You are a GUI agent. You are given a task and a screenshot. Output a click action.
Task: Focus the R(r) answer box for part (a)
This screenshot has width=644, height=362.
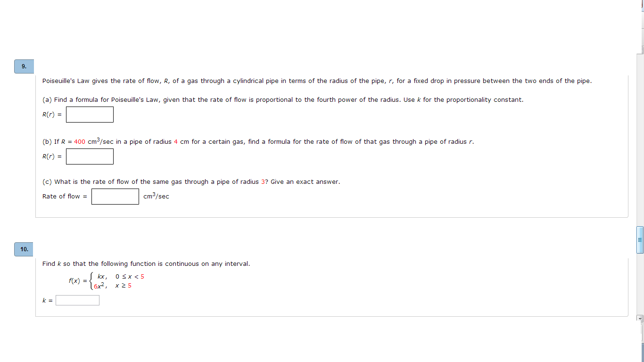90,115
